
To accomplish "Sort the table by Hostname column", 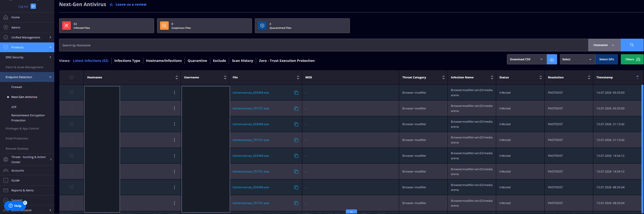I will coord(177,77).
